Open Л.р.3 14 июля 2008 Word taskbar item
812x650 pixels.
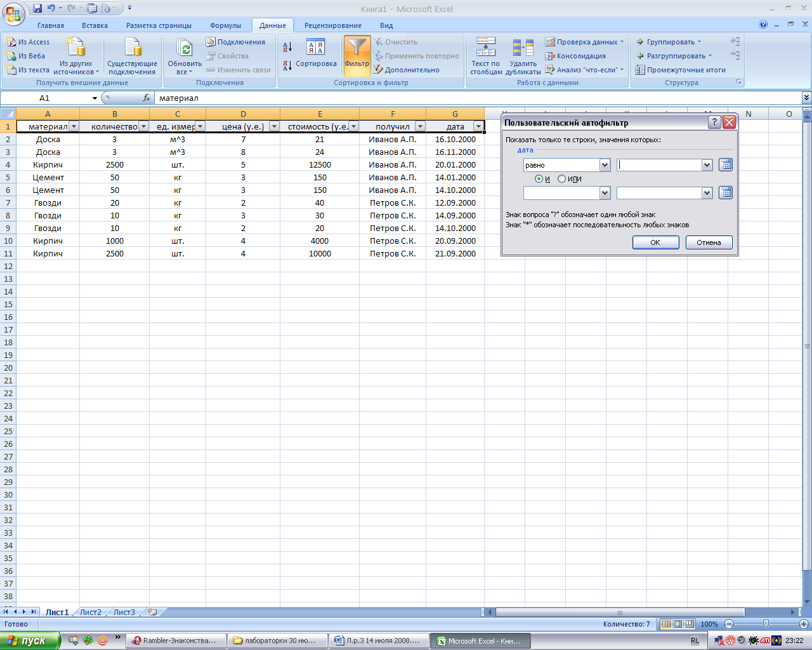coord(379,641)
